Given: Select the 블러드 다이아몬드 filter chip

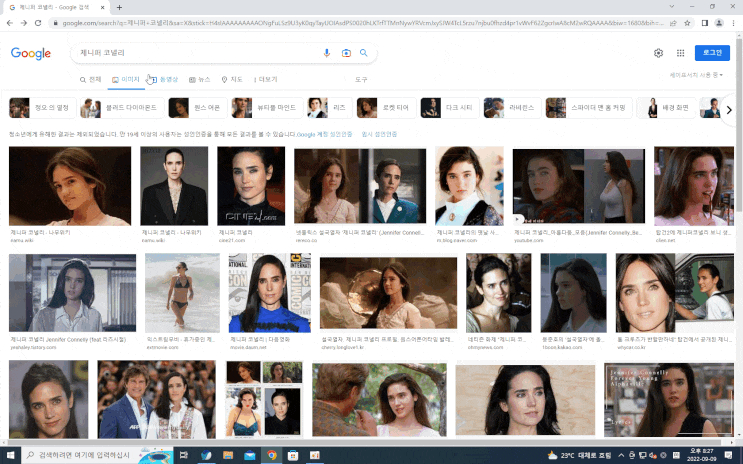Looking at the screenshot, I should (x=122, y=108).
